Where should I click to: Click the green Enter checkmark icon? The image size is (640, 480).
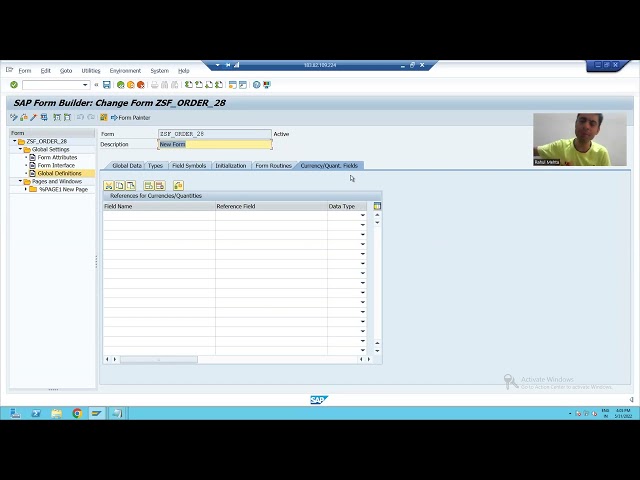pyautogui.click(x=14, y=85)
